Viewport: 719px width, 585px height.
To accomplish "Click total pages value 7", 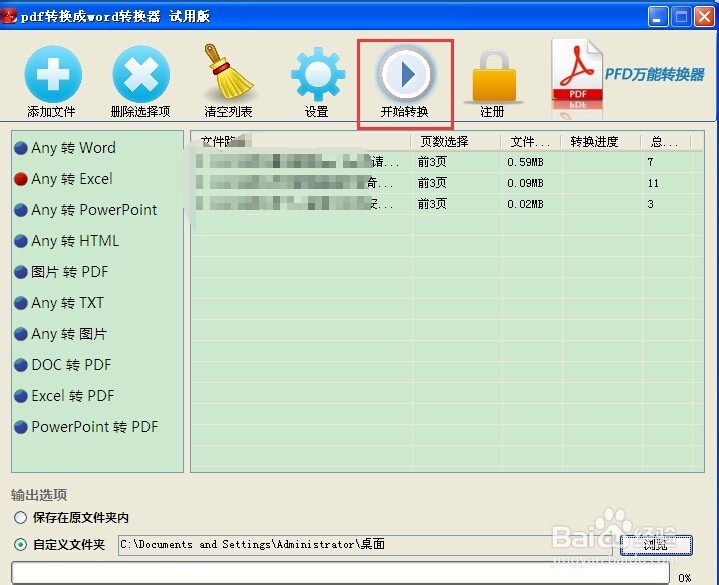I will [x=650, y=162].
